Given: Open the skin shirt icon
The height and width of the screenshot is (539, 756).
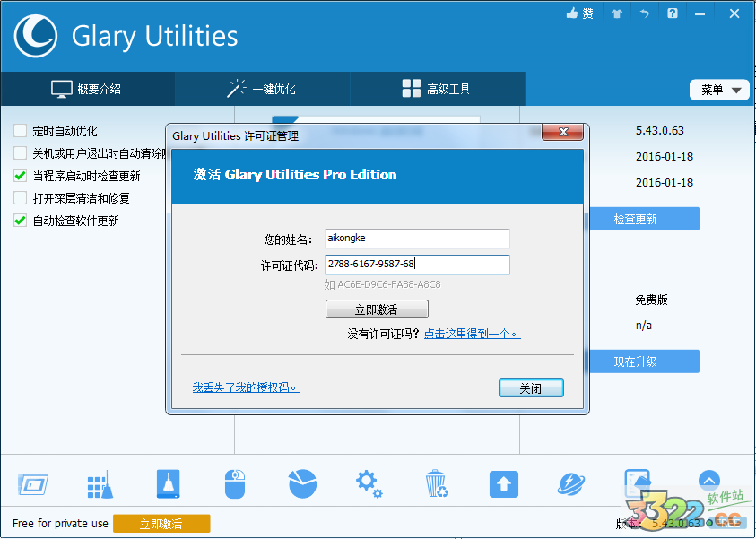Looking at the screenshot, I should click(x=617, y=13).
